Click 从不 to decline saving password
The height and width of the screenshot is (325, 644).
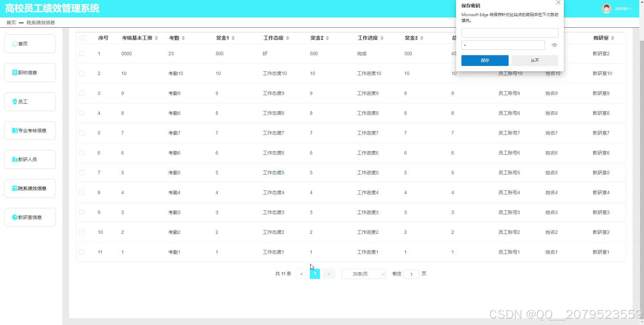coord(534,61)
